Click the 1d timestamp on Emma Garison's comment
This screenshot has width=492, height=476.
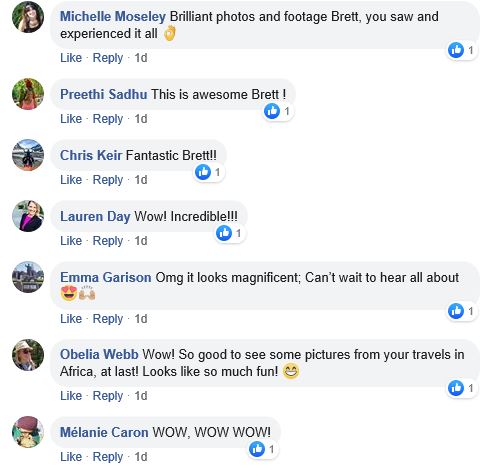(141, 319)
